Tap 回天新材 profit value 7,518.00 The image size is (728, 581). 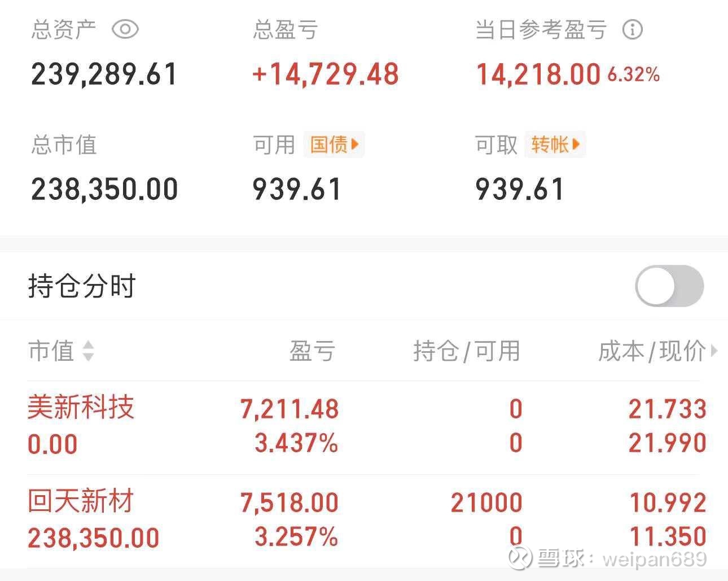click(x=290, y=503)
